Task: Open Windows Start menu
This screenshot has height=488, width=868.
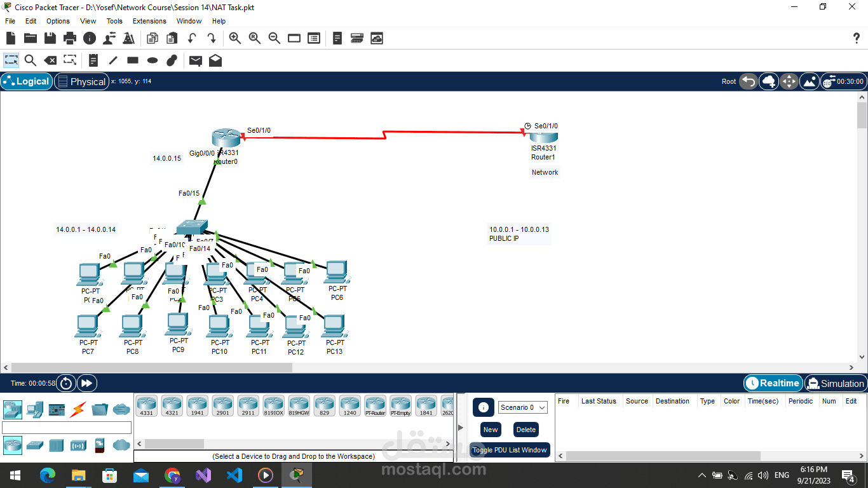Action: click(14, 475)
